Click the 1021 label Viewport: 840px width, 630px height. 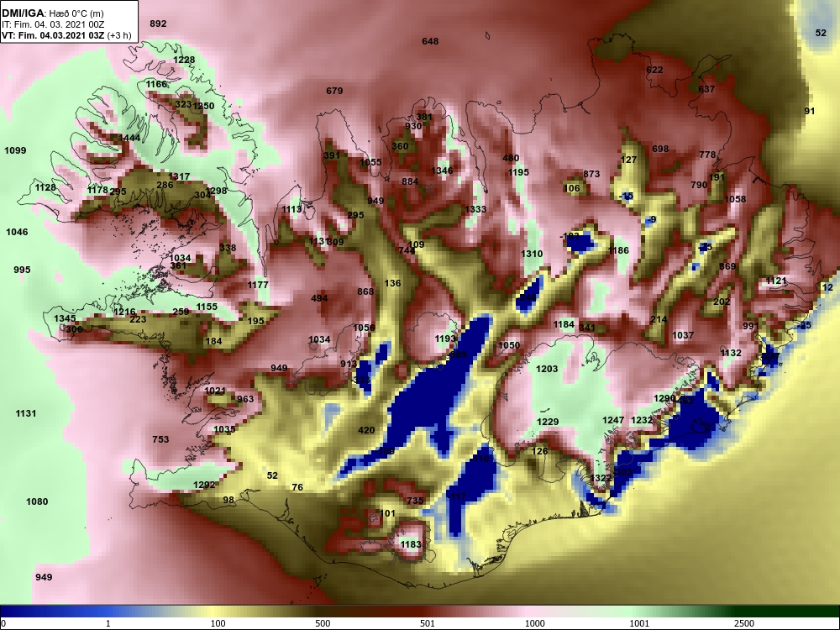pos(215,391)
